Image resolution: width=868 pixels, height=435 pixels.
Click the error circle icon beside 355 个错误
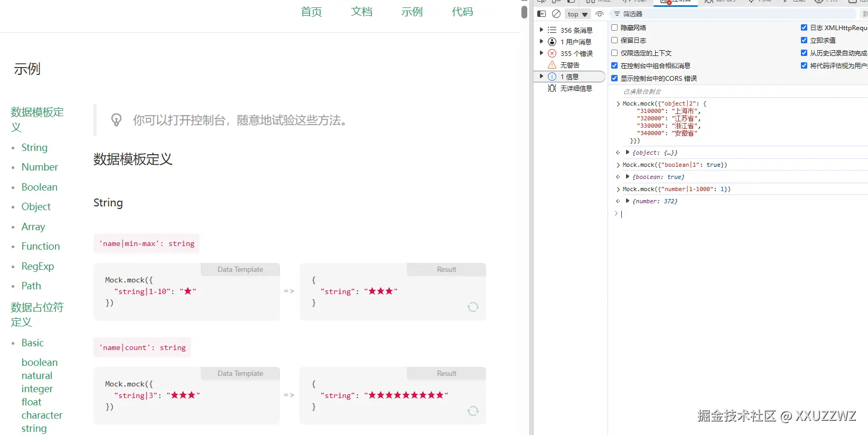pos(552,53)
